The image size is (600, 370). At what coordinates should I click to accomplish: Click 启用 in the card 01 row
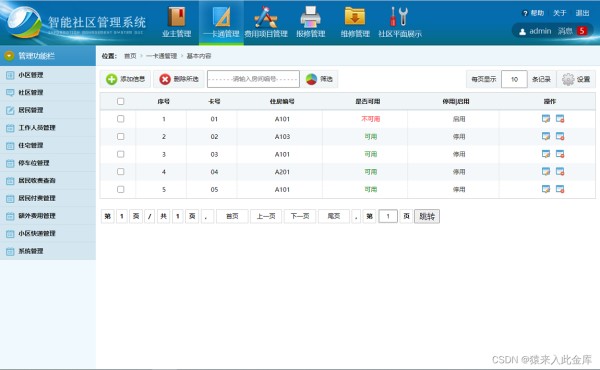[x=459, y=119]
